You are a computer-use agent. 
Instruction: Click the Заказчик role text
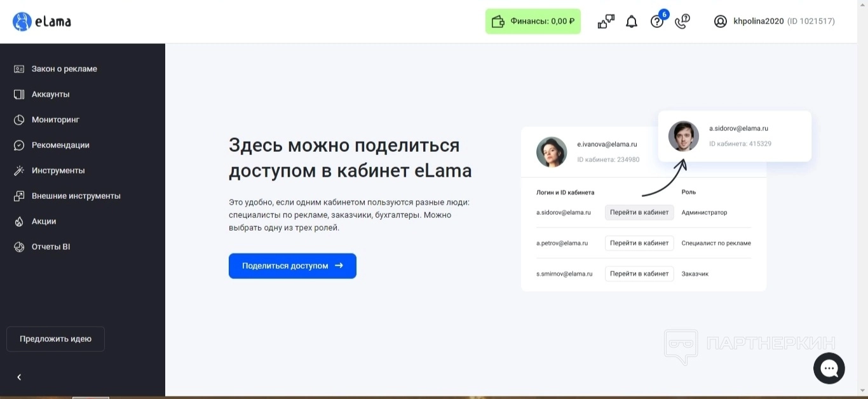point(695,273)
